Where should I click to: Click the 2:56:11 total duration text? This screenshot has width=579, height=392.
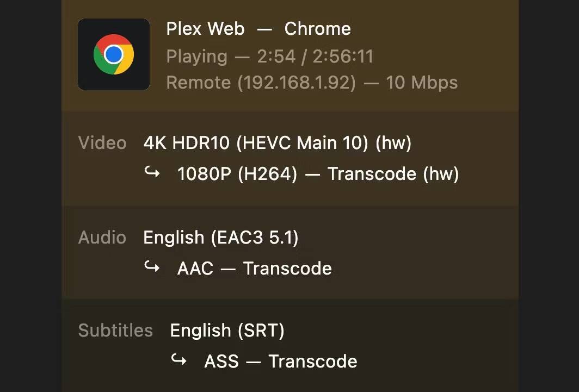pos(343,56)
